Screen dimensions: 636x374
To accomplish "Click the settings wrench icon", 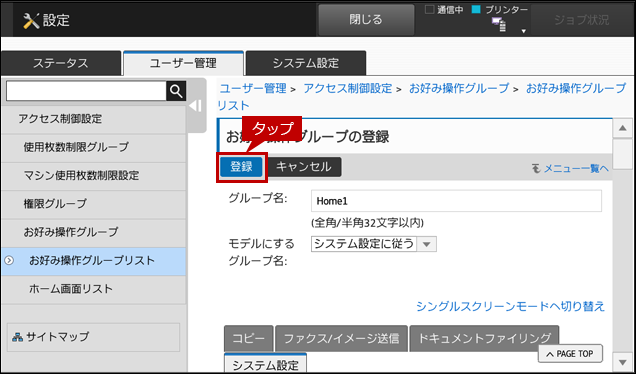I will tap(31, 21).
